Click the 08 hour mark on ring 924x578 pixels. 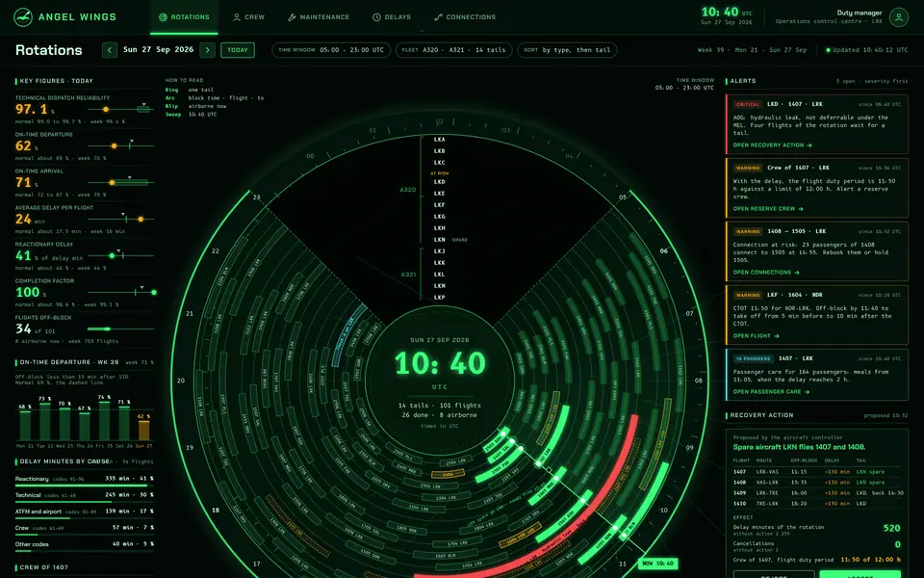(x=699, y=381)
